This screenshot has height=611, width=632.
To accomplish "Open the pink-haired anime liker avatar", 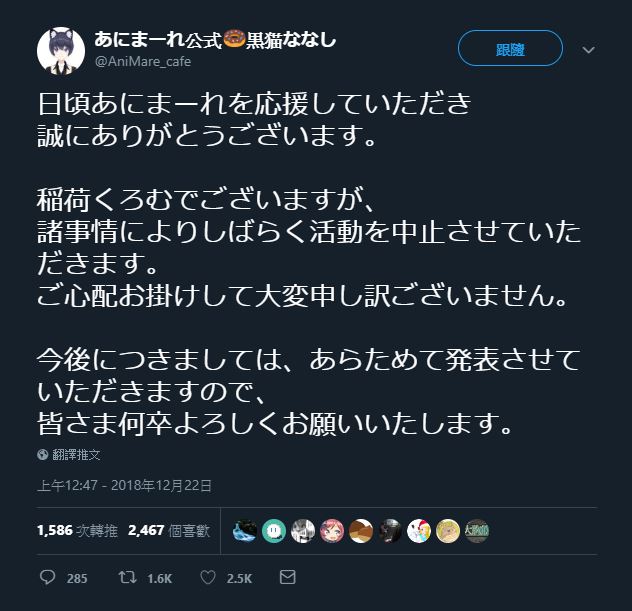I will point(332,531).
